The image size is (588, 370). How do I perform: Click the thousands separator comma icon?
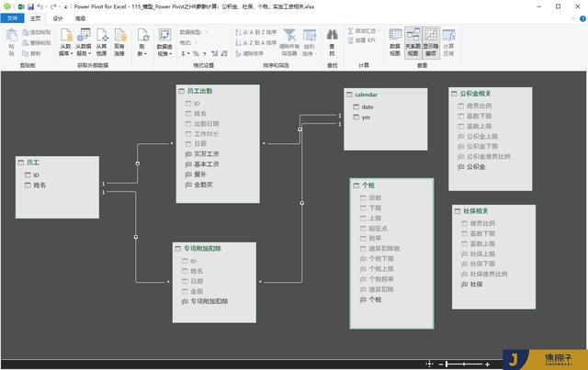pos(205,53)
